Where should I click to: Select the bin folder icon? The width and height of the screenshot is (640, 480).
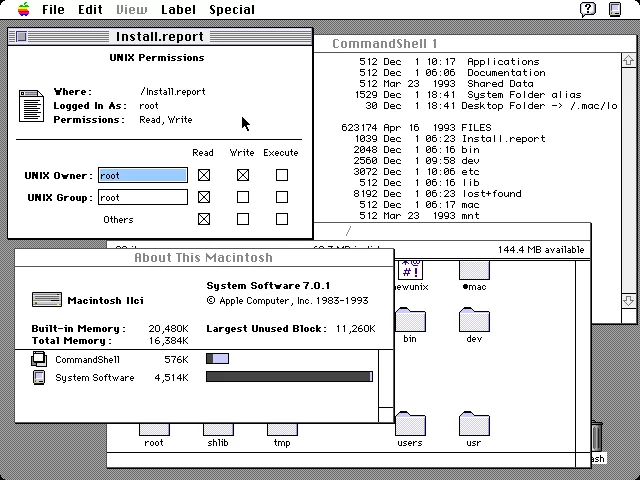(410, 320)
